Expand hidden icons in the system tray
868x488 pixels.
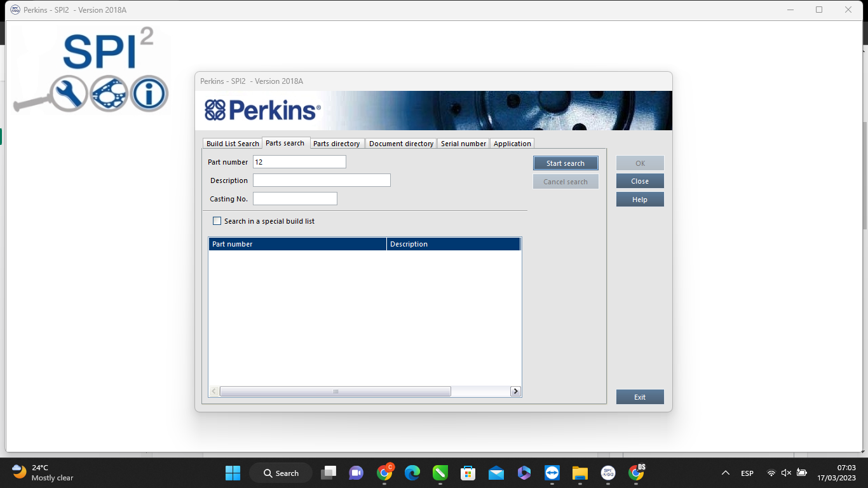coord(724,473)
